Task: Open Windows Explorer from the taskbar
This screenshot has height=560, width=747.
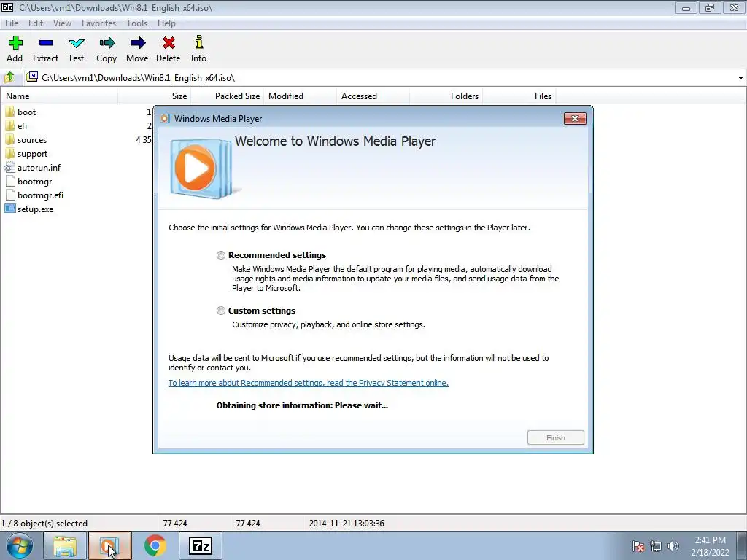Action: 65,545
